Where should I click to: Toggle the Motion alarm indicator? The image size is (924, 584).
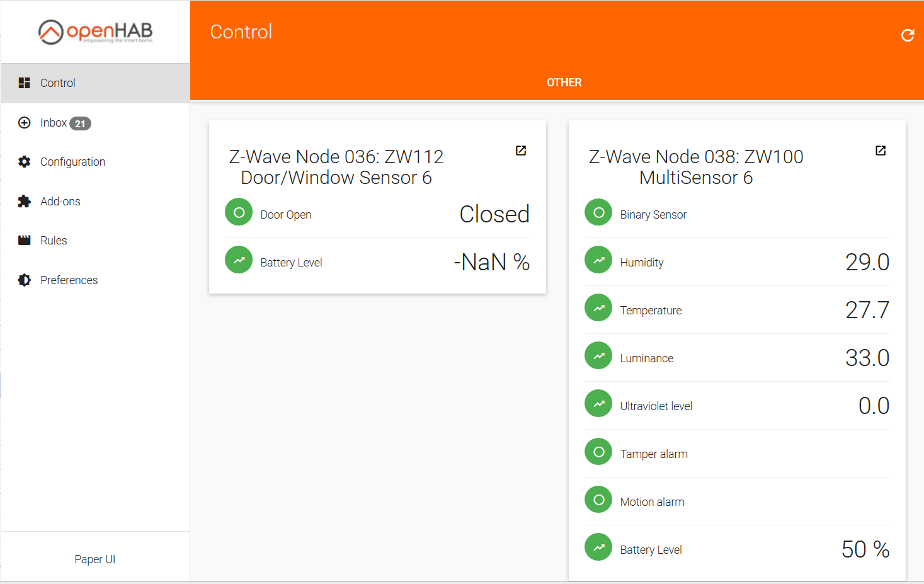click(x=598, y=499)
